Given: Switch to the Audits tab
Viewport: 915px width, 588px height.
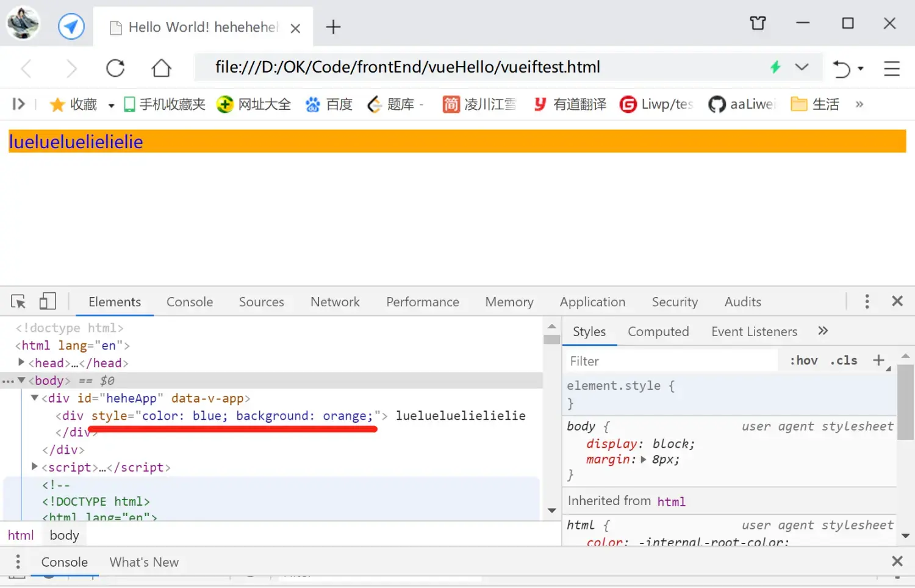Looking at the screenshot, I should 742,302.
